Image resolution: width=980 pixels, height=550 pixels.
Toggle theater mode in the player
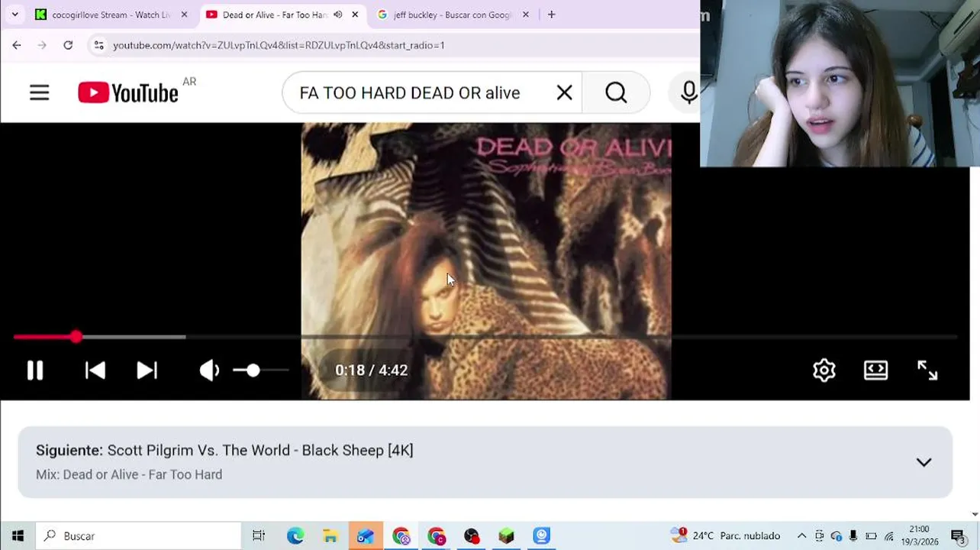coord(875,370)
